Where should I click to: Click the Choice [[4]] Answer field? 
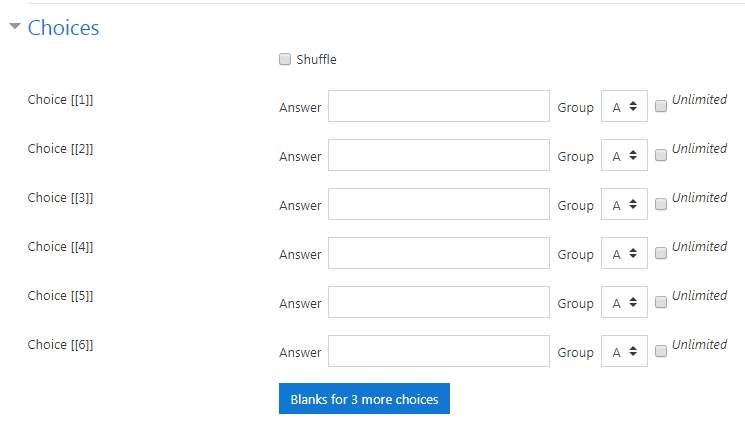pos(439,253)
